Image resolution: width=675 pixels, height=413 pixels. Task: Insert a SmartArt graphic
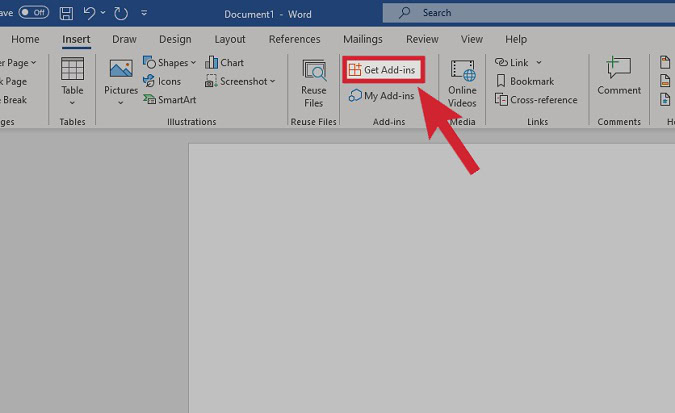pos(170,99)
